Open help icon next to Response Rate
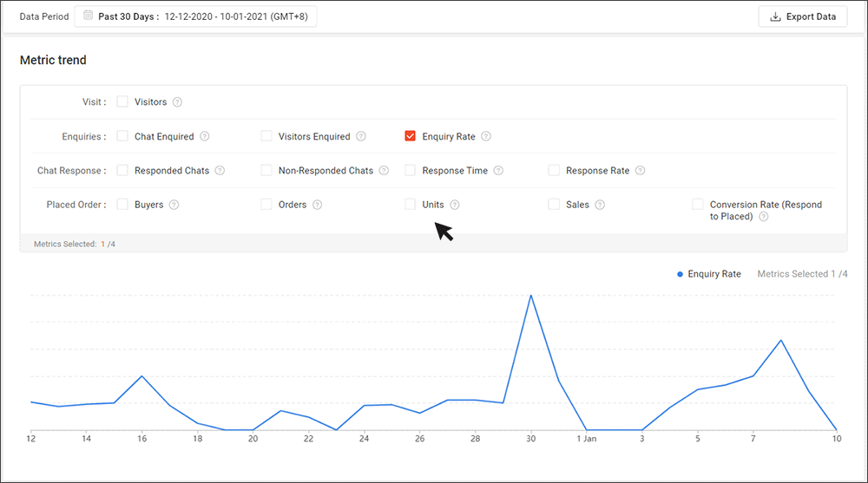 pyautogui.click(x=640, y=171)
